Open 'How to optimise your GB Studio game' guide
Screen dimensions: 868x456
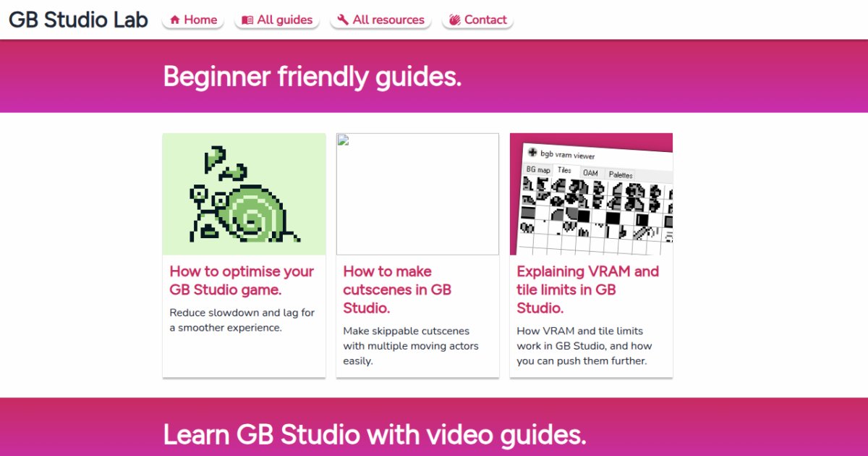(x=242, y=280)
